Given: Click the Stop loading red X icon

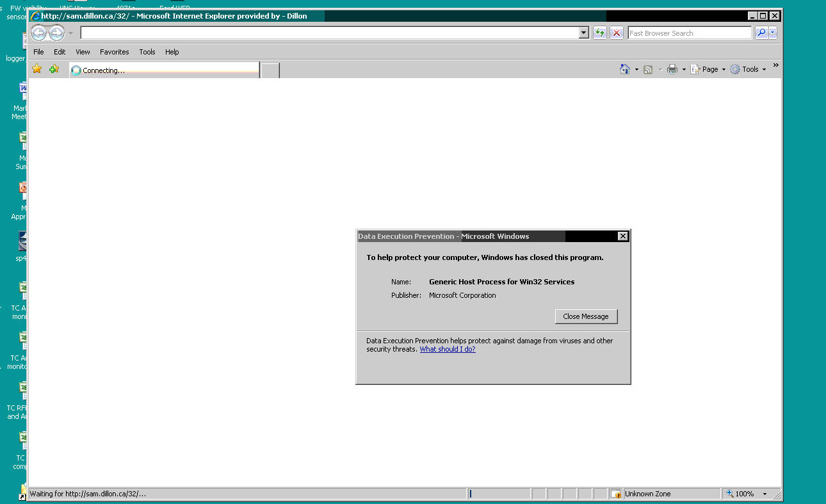Looking at the screenshot, I should pos(616,33).
